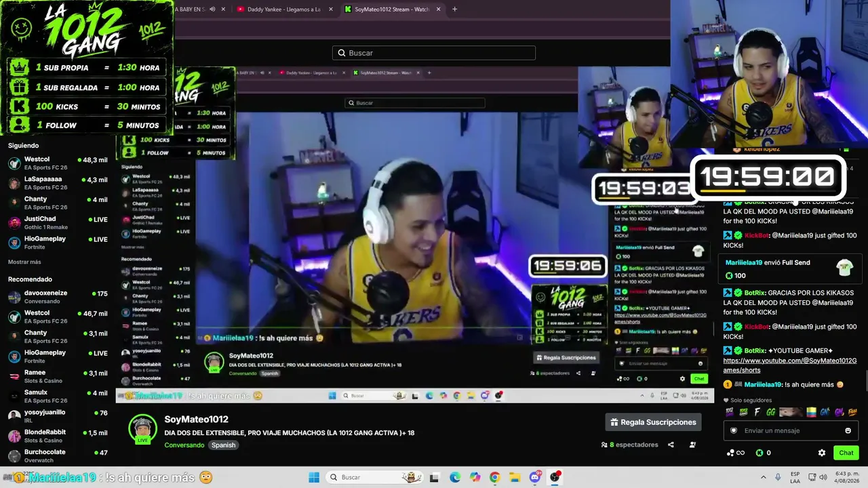Open Task View on the taskbar
Viewport: 868px width, 488px height.
pyautogui.click(x=435, y=477)
